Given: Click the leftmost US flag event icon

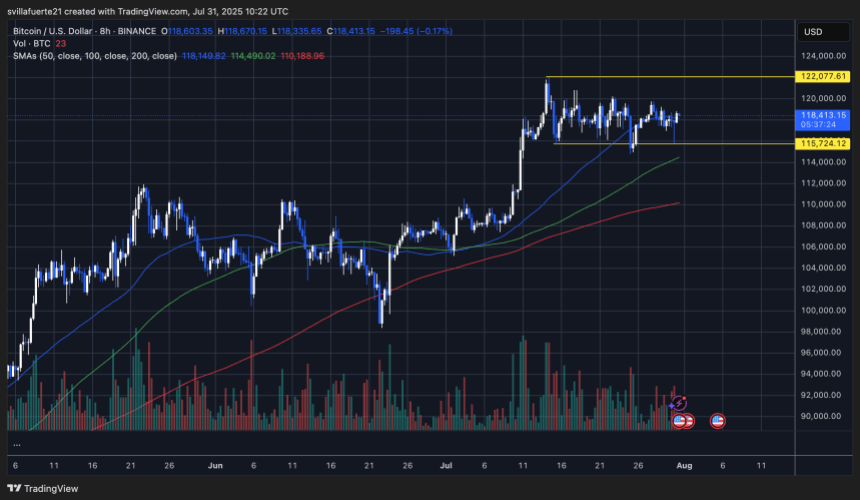Looking at the screenshot, I should (x=679, y=421).
